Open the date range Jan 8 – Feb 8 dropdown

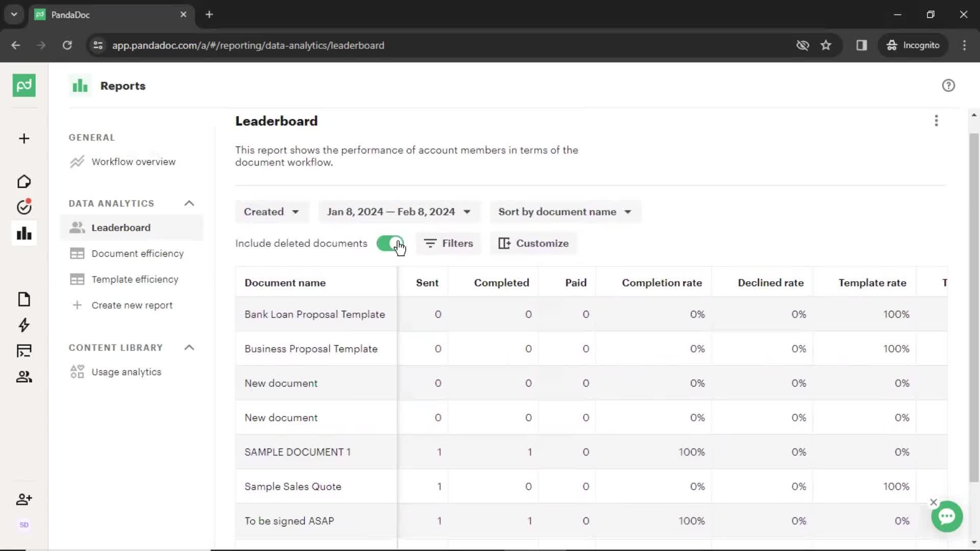point(398,211)
